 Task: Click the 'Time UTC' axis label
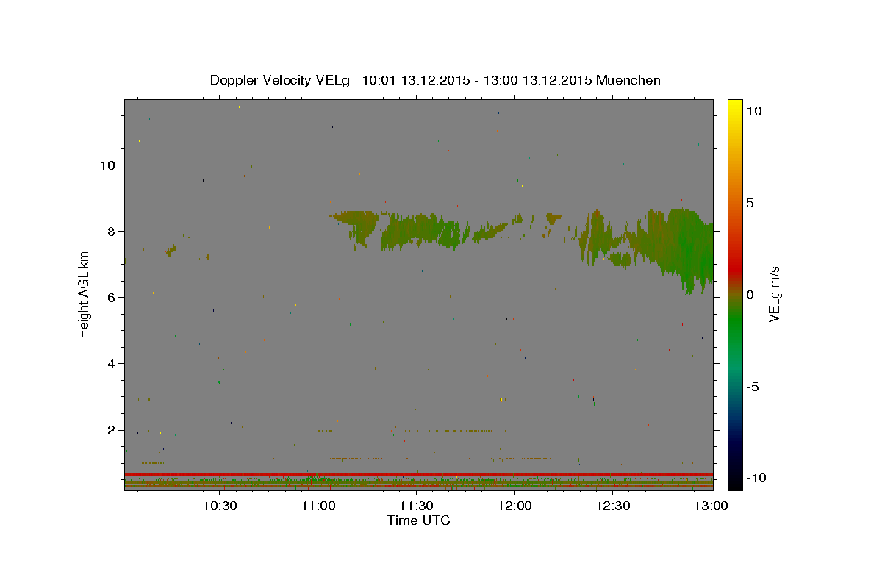[x=418, y=520]
